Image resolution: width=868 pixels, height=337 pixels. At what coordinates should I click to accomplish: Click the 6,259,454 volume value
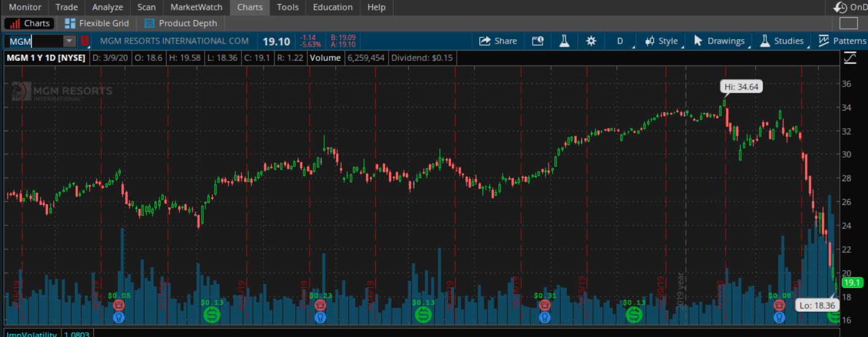(365, 58)
